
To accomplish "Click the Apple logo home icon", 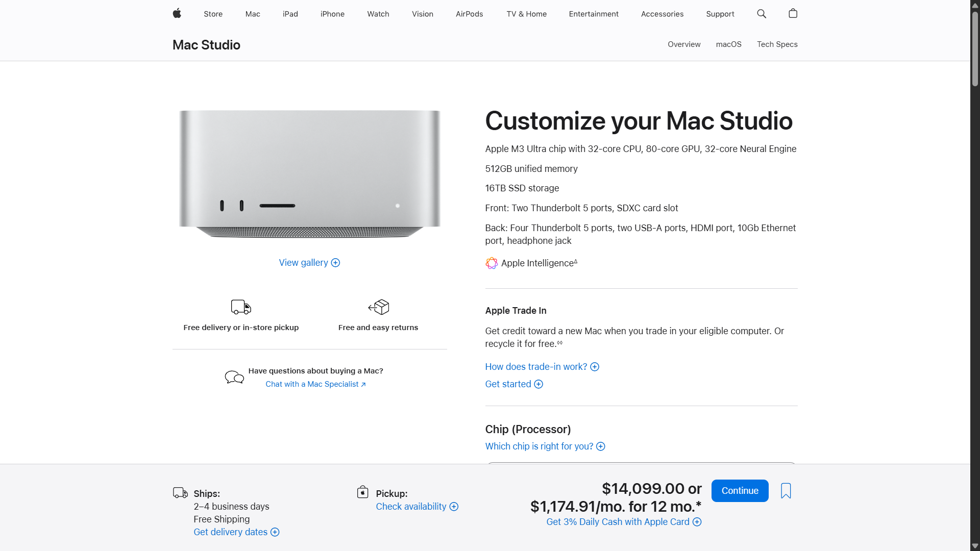I will pos(177,14).
